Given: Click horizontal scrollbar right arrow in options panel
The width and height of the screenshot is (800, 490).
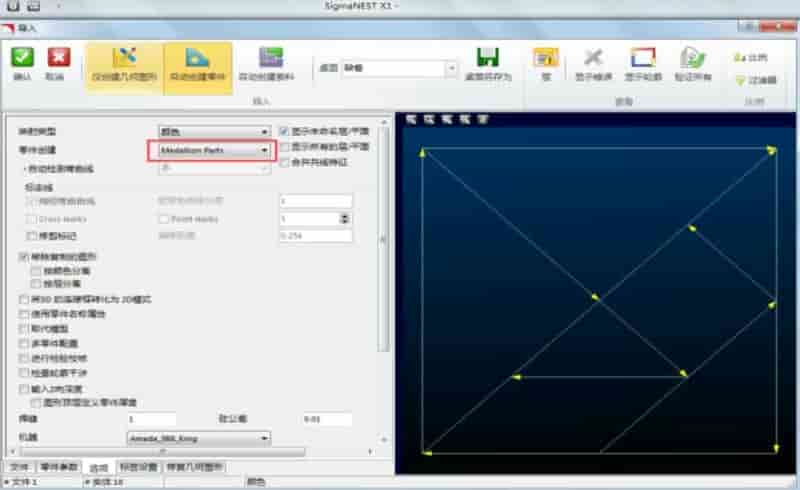Looking at the screenshot, I should (370, 452).
